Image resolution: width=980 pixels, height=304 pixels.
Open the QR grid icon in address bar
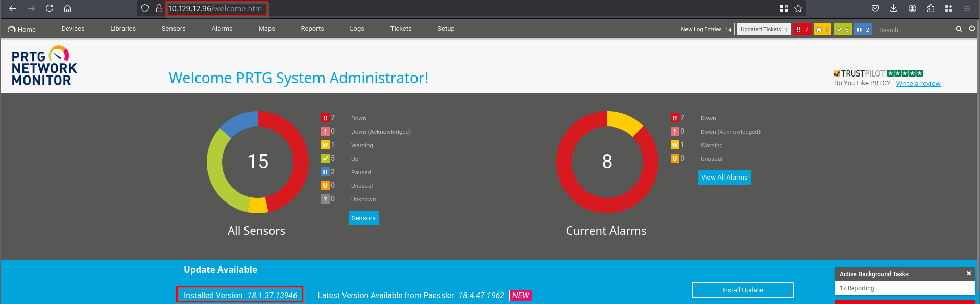click(784, 8)
